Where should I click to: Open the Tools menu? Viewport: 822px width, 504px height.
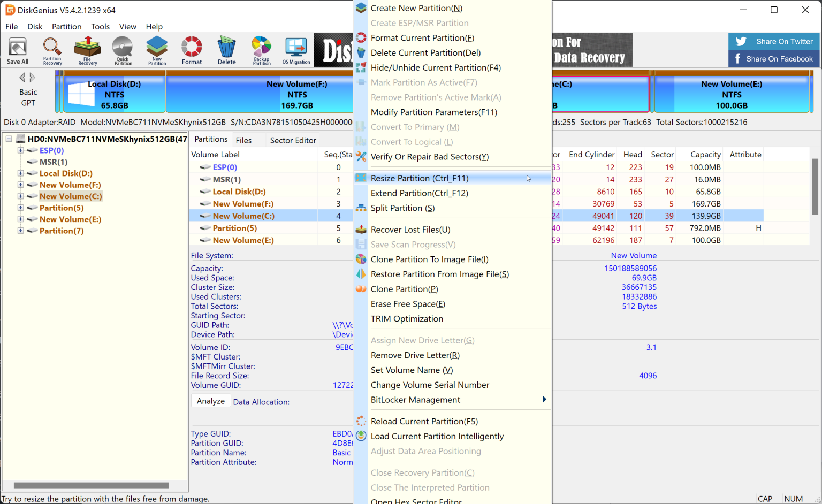coord(100,26)
